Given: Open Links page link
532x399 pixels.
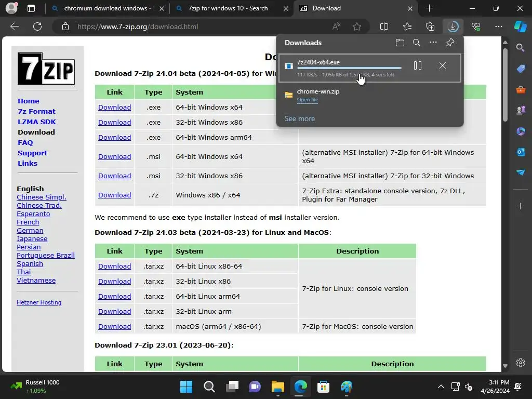Looking at the screenshot, I should click(x=28, y=163).
